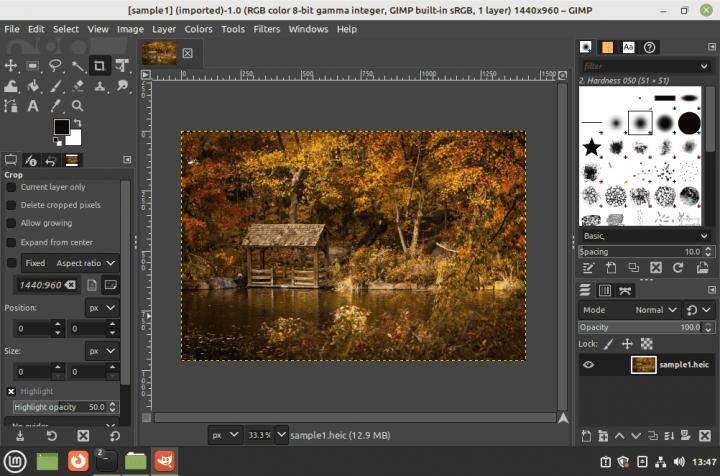Image resolution: width=720 pixels, height=476 pixels.
Task: Hide the sample1.heic layer with eye icon
Action: tap(588, 365)
